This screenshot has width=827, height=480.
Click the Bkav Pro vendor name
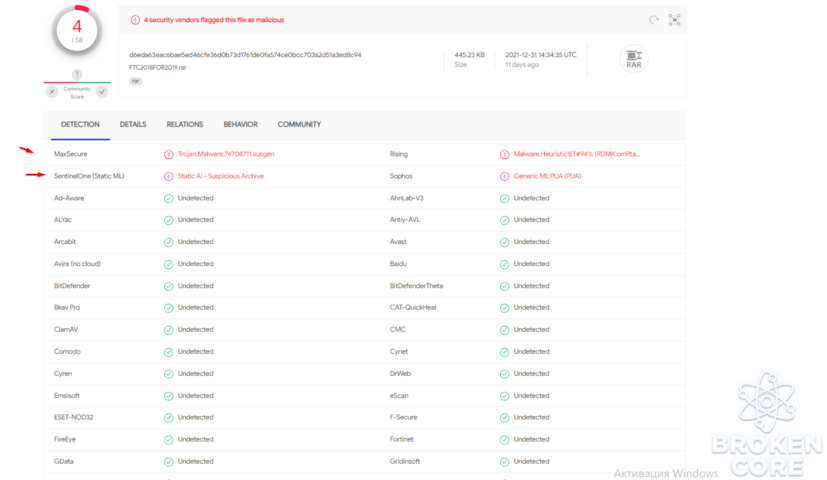click(67, 308)
